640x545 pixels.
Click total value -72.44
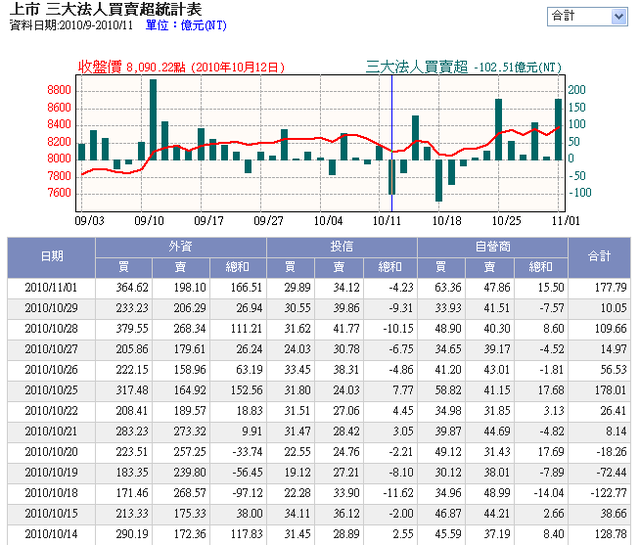tap(611, 473)
